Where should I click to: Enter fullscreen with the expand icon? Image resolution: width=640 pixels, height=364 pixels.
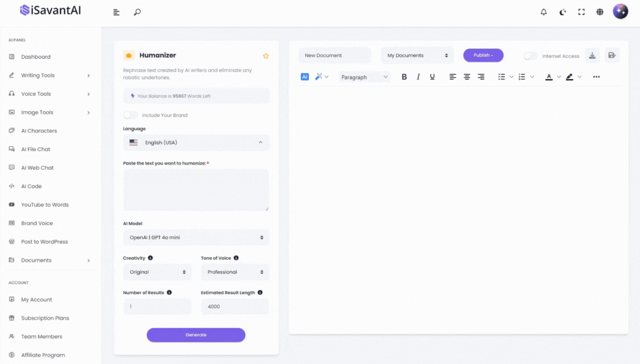[x=581, y=12]
